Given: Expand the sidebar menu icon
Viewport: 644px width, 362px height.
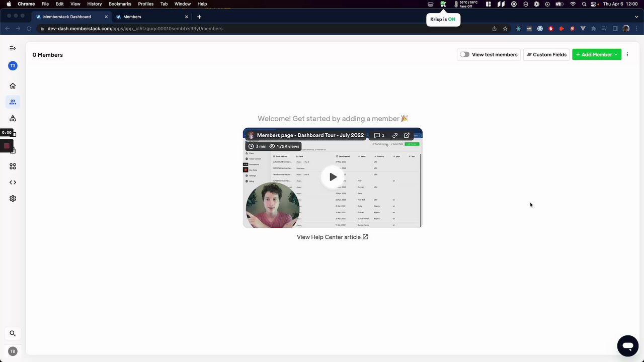Looking at the screenshot, I should pos(13,48).
